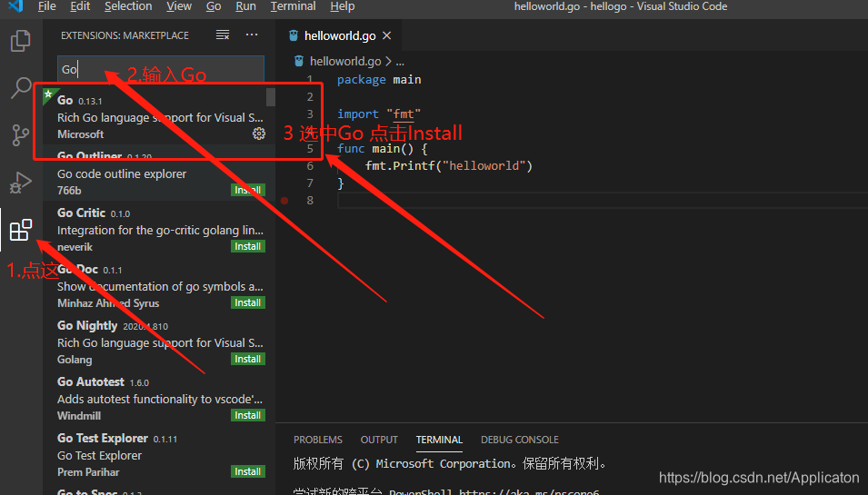Click the 'Go code outline explorer' description
Screen dimensions: 868x495
click(x=122, y=173)
